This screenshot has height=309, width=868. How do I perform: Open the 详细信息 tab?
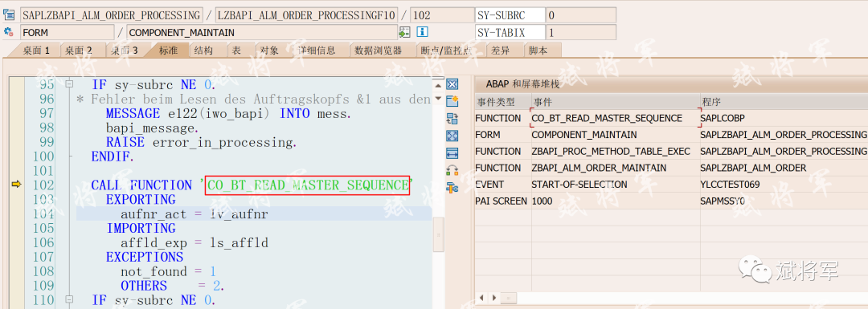[x=317, y=51]
